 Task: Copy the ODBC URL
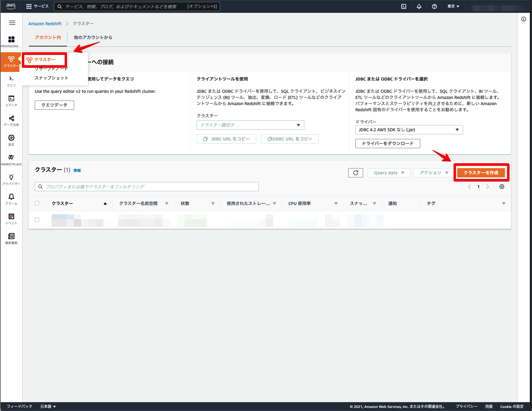pos(290,139)
